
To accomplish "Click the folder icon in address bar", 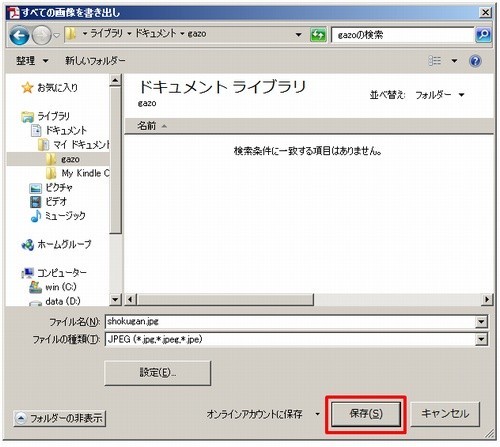I will (x=71, y=34).
